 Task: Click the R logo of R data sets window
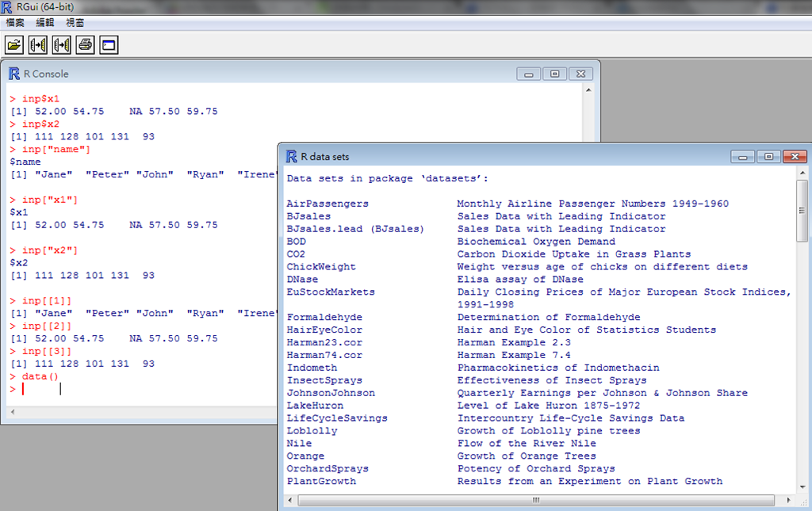tap(292, 156)
